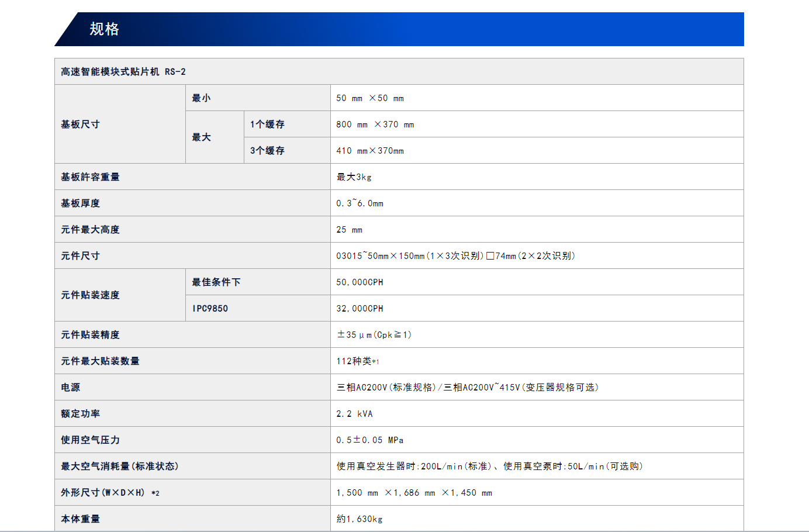Image resolution: width=809 pixels, height=532 pixels.
Task: Click the 基板厚度 label
Action: click(x=80, y=203)
